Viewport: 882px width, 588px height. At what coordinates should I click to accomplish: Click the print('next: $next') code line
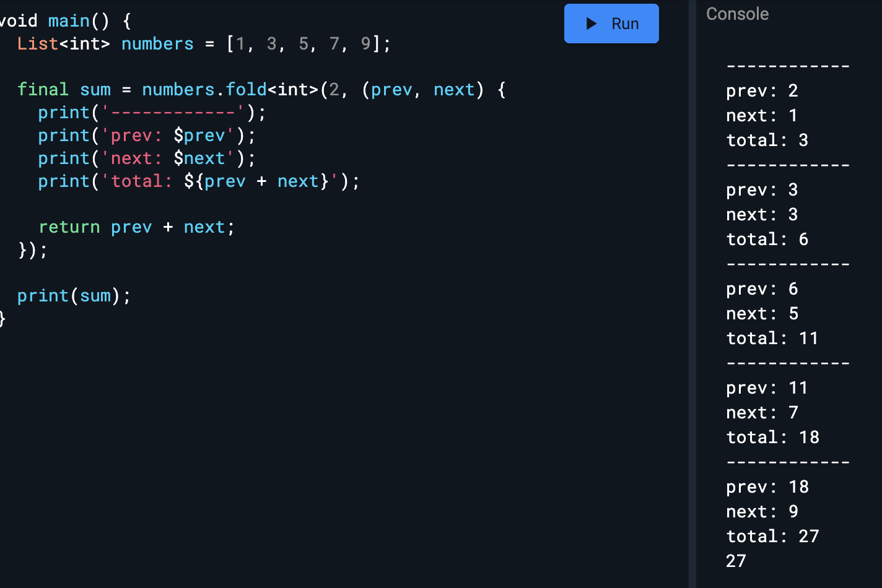(x=147, y=158)
